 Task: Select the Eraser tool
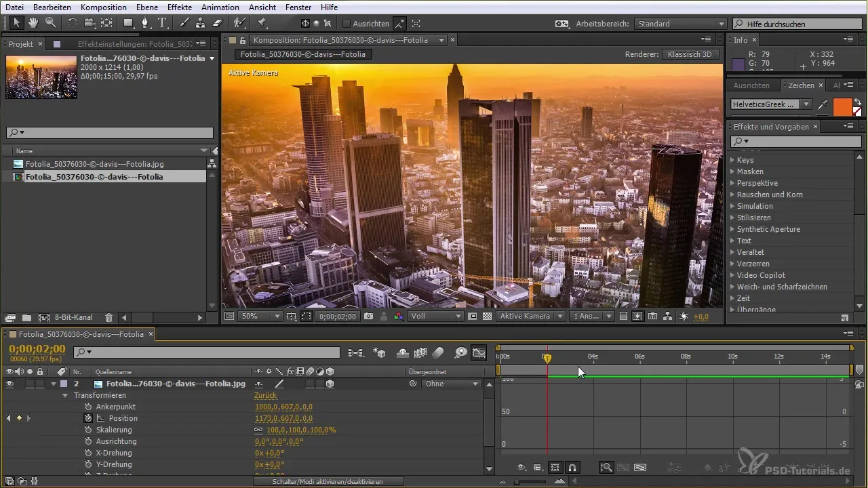[x=217, y=22]
